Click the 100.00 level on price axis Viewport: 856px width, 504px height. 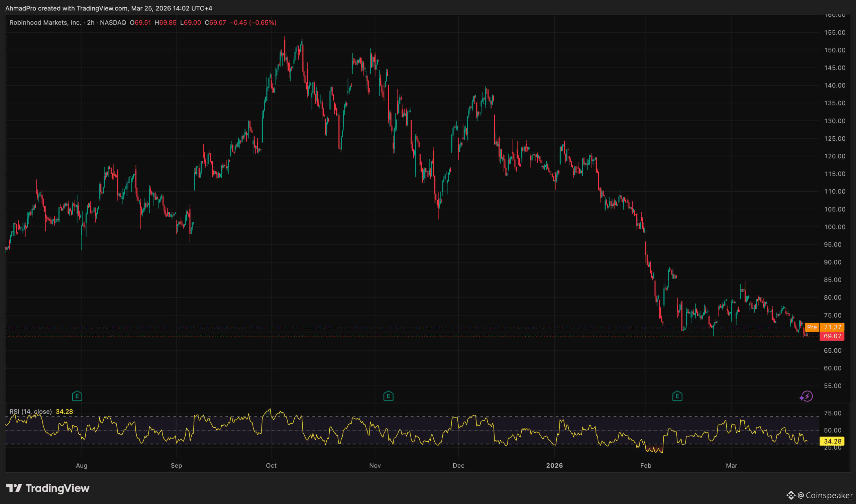834,227
